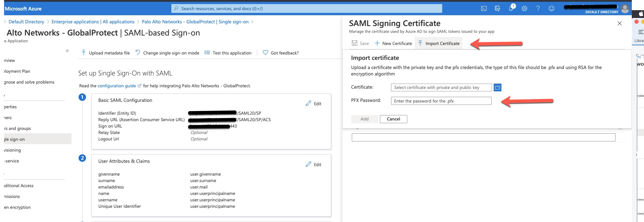Click the browse folder icon for the certificate file
Image resolution: width=644 pixels, height=222 pixels.
(497, 87)
